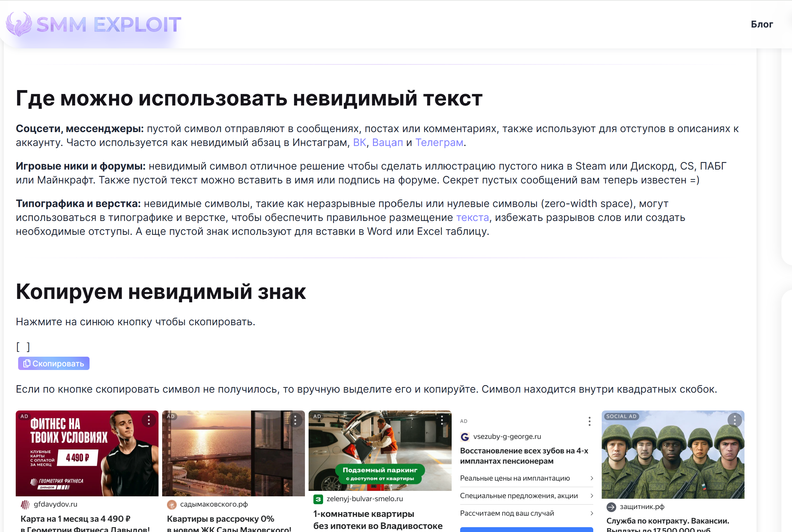Expand Специальные предложения, акции chevron
Viewport: 792px width, 532px height.
click(x=592, y=496)
